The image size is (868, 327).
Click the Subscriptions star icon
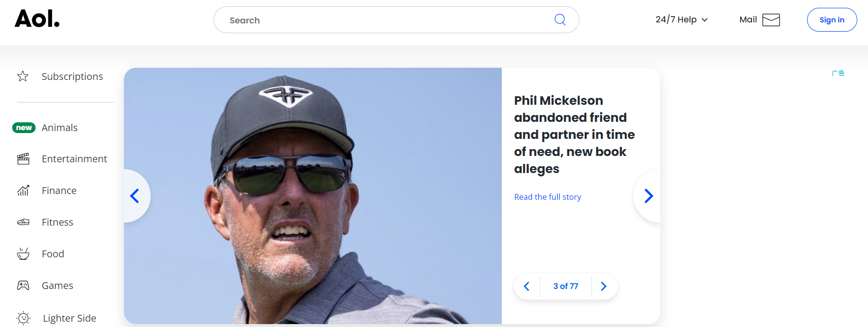tap(23, 77)
